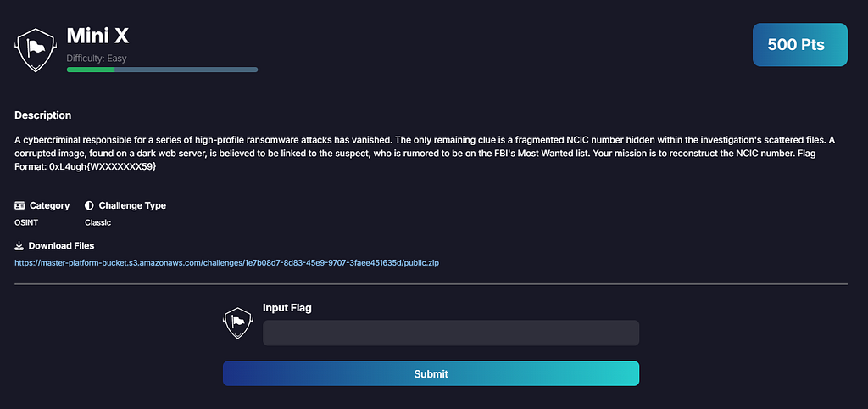The height and width of the screenshot is (409, 868).
Task: Focus the Input Flag text field
Action: (x=451, y=333)
